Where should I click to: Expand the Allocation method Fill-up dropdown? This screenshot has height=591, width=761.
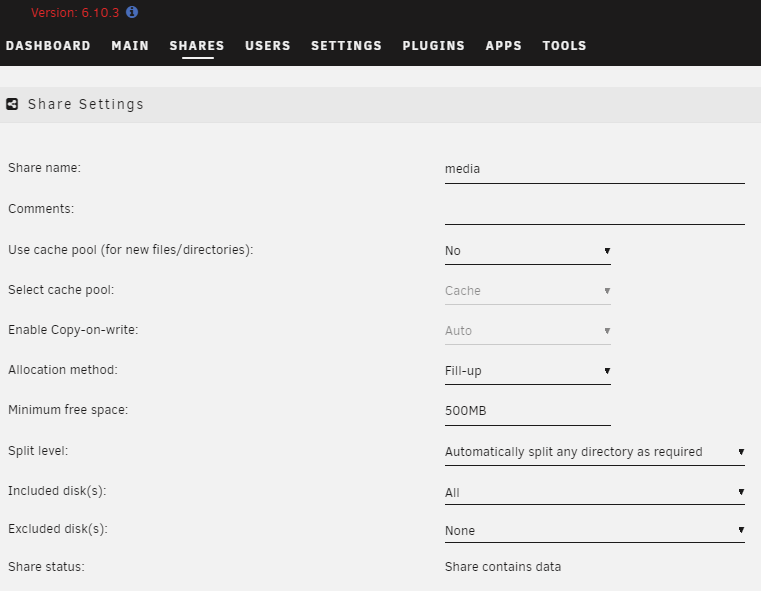point(528,371)
